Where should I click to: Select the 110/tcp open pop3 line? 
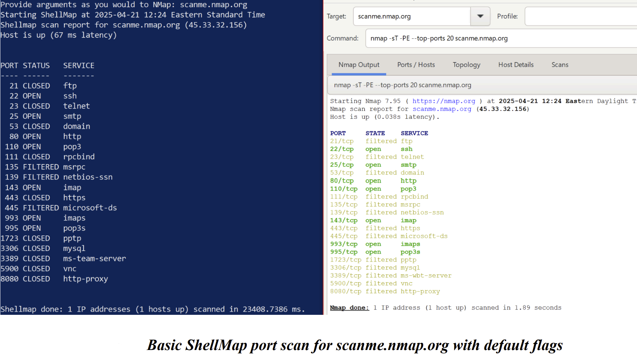click(x=373, y=189)
